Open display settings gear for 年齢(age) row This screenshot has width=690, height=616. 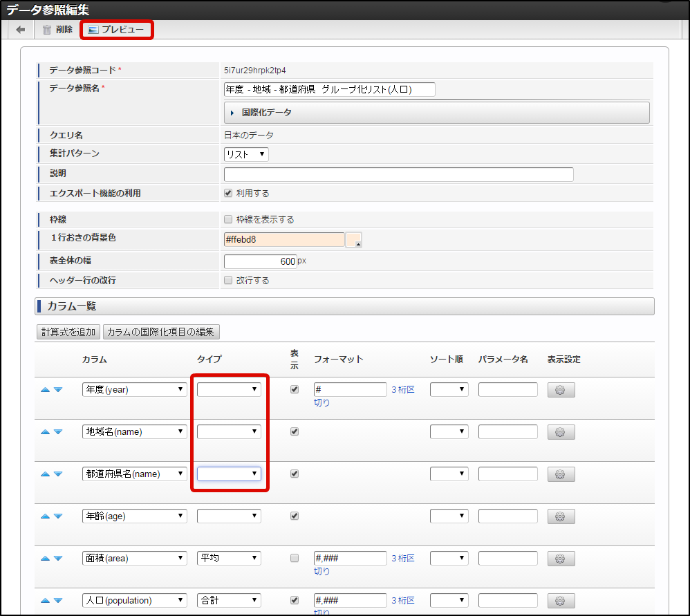(561, 516)
